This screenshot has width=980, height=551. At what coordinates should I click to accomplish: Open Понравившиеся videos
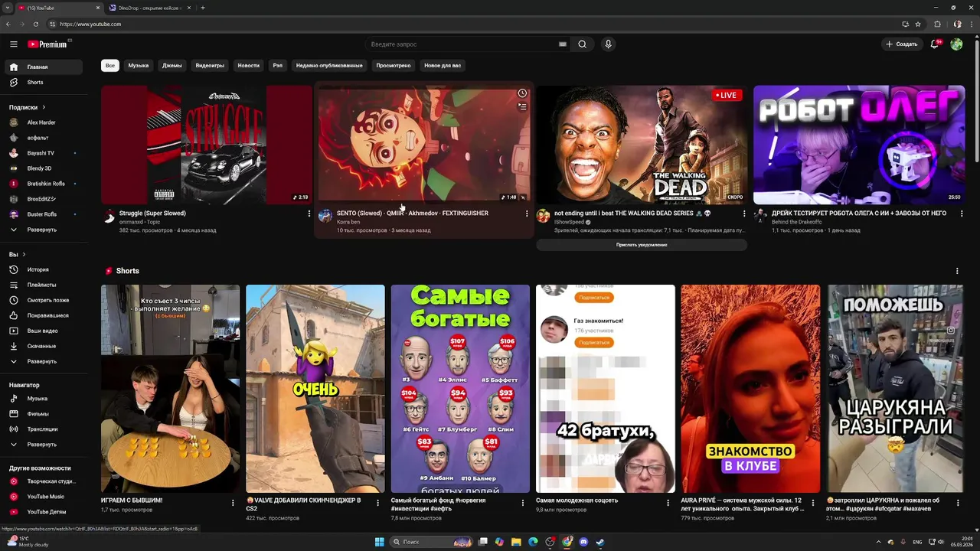[x=43, y=315]
